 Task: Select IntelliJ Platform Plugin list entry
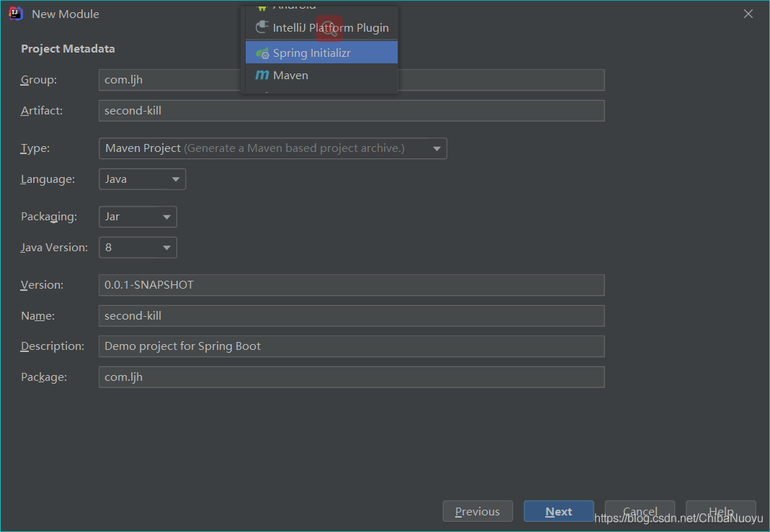(x=322, y=27)
